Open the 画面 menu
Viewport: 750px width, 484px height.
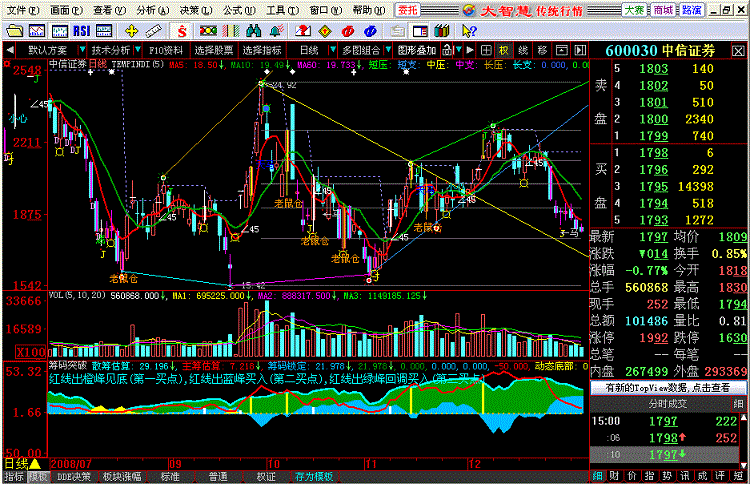(66, 10)
